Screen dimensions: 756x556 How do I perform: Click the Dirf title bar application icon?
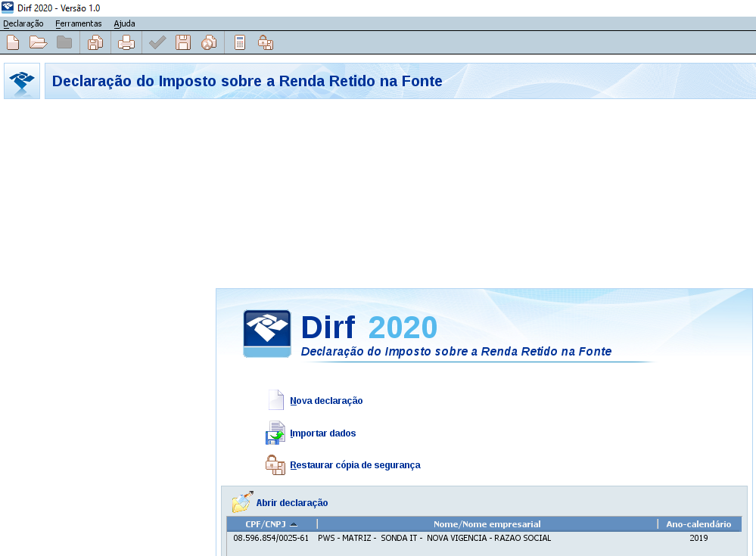[8, 8]
